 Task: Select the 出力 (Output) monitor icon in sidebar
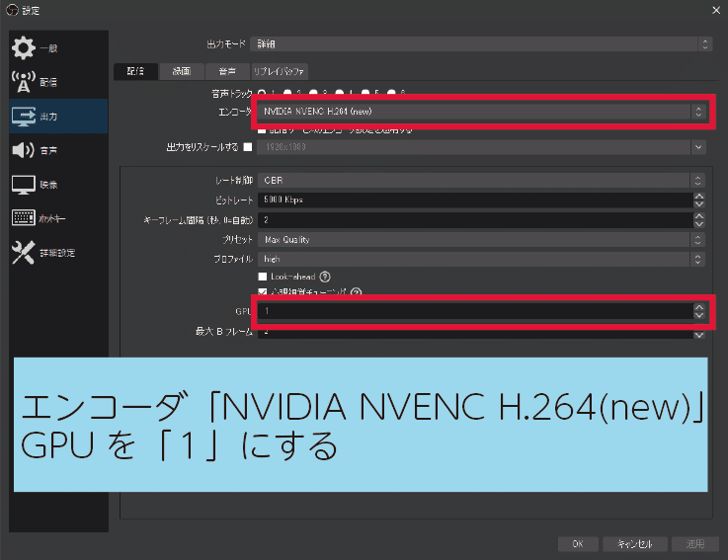(x=24, y=117)
